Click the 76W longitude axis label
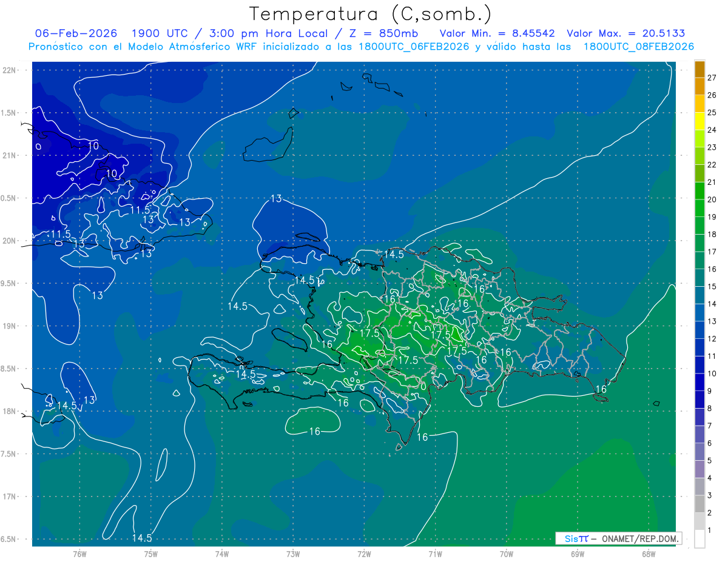This screenshot has width=728, height=562. coord(79,554)
